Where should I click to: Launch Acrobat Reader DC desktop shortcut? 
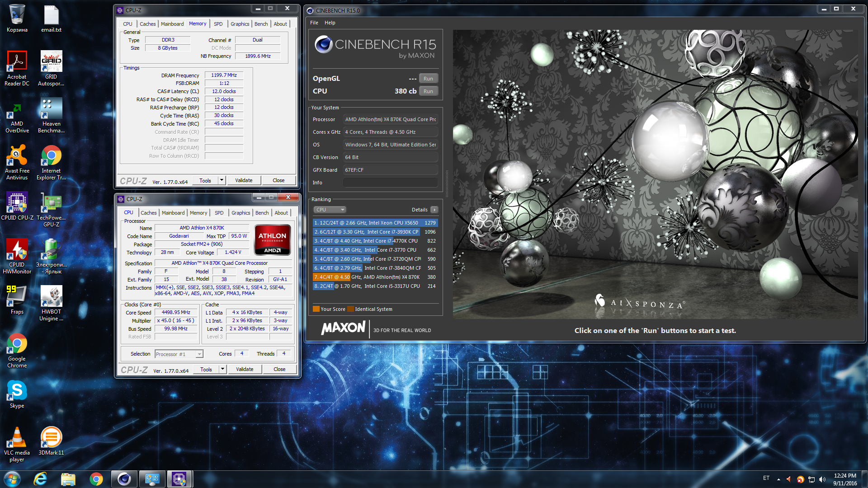[17, 69]
